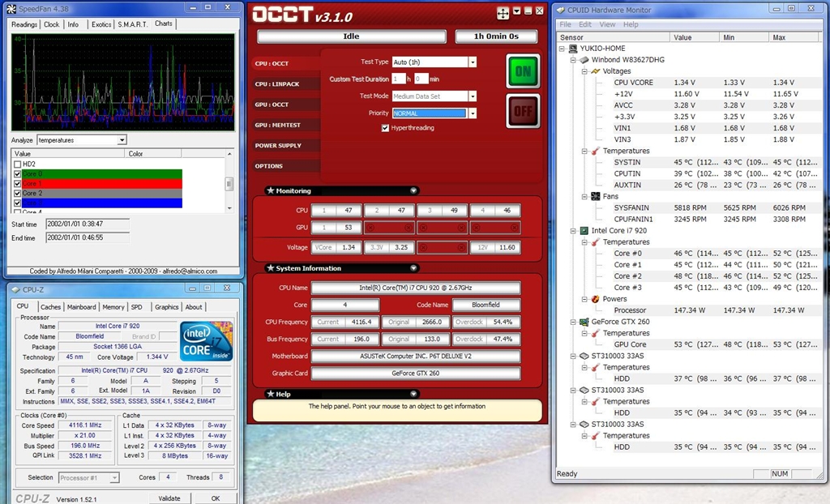The height and width of the screenshot is (504, 830).
Task: Click the green ON button in OCCT
Action: tap(523, 71)
